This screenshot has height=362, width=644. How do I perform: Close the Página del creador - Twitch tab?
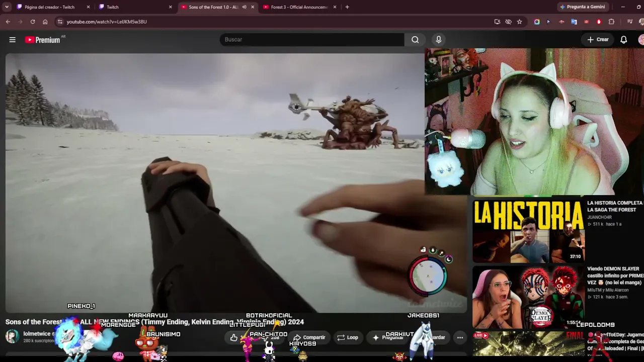point(88,7)
